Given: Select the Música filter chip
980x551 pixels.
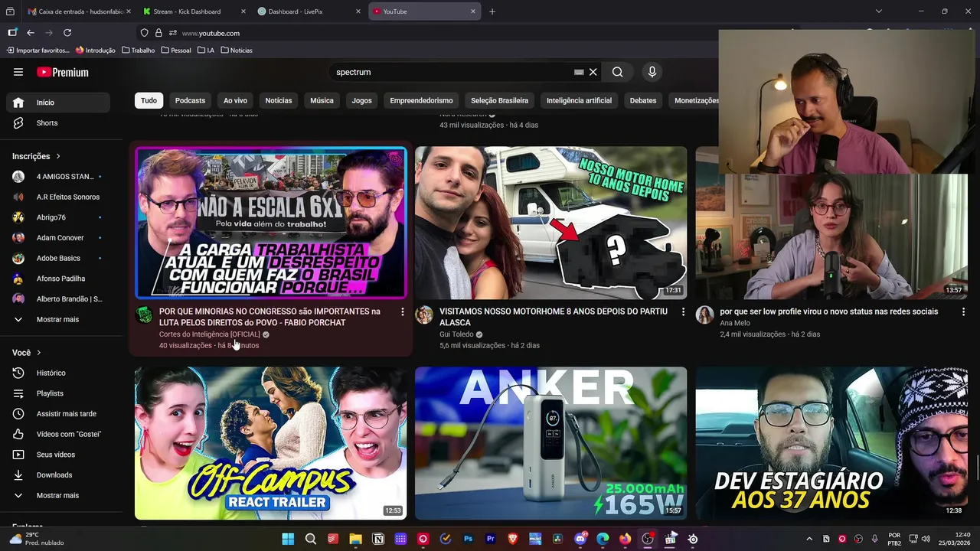Looking at the screenshot, I should tap(322, 100).
